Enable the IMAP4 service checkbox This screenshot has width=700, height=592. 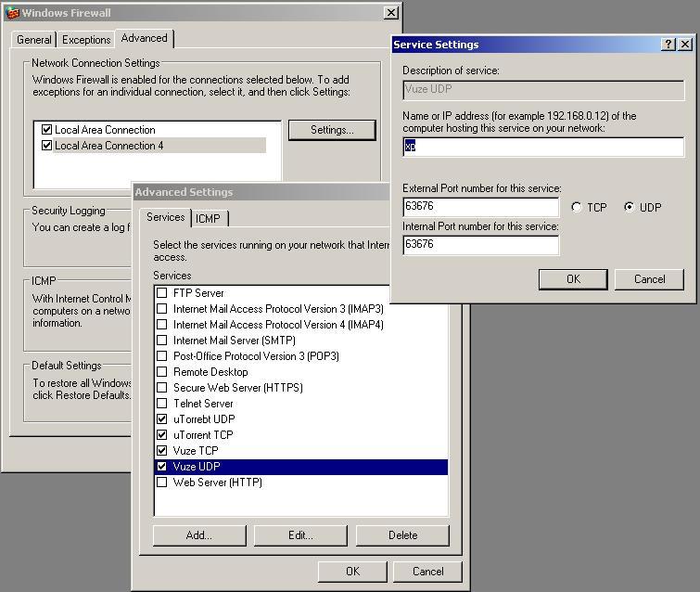coord(162,325)
